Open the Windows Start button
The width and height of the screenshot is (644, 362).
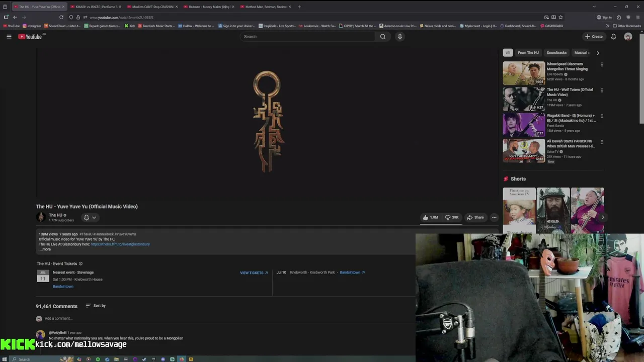coord(4,359)
